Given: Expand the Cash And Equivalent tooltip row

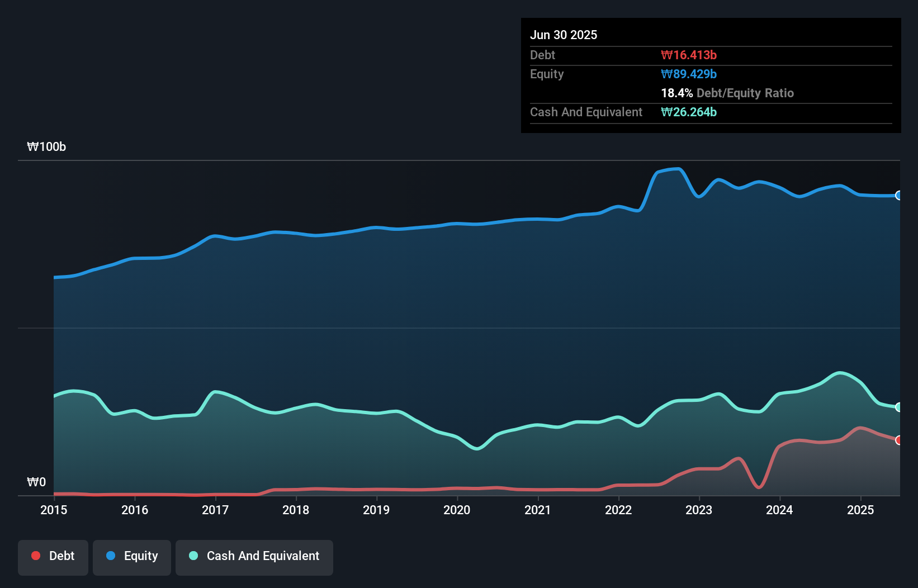Looking at the screenshot, I should [585, 112].
